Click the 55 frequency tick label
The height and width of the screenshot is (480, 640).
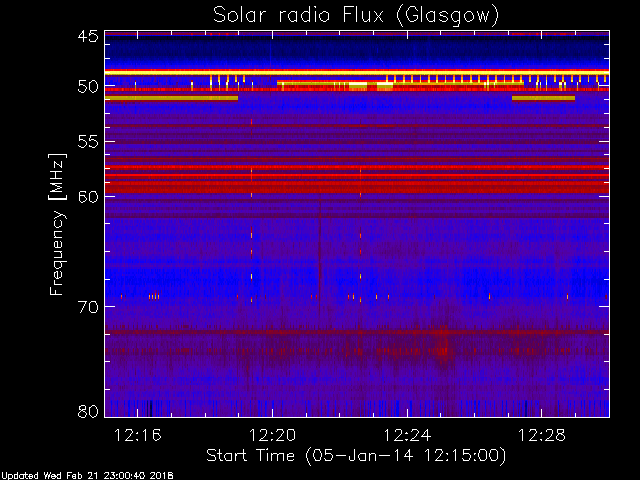[88, 142]
